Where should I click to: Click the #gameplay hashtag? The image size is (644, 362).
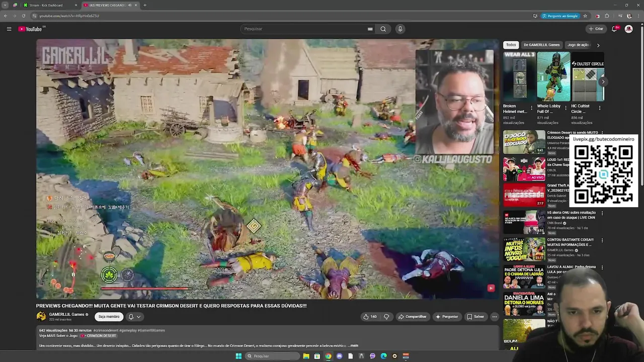(128, 330)
